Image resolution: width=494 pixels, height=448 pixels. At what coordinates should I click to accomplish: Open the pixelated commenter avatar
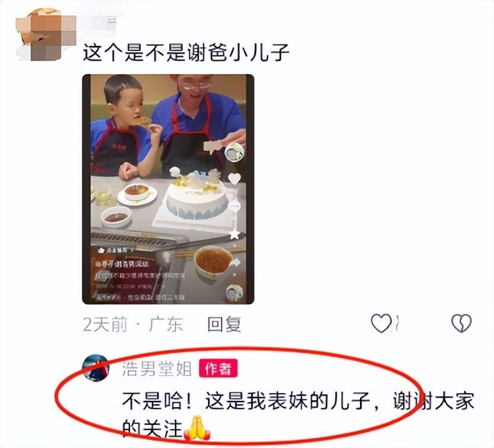pyautogui.click(x=46, y=34)
